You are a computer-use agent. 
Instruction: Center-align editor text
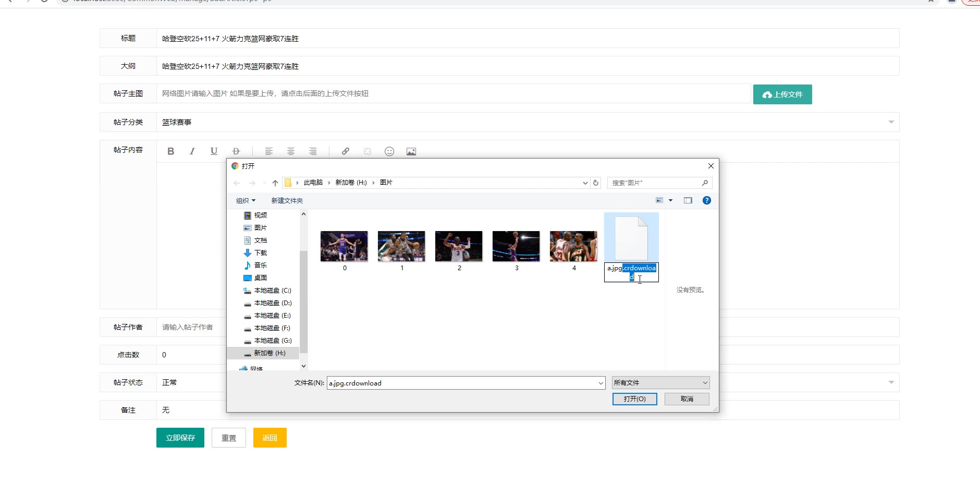pyautogui.click(x=291, y=151)
